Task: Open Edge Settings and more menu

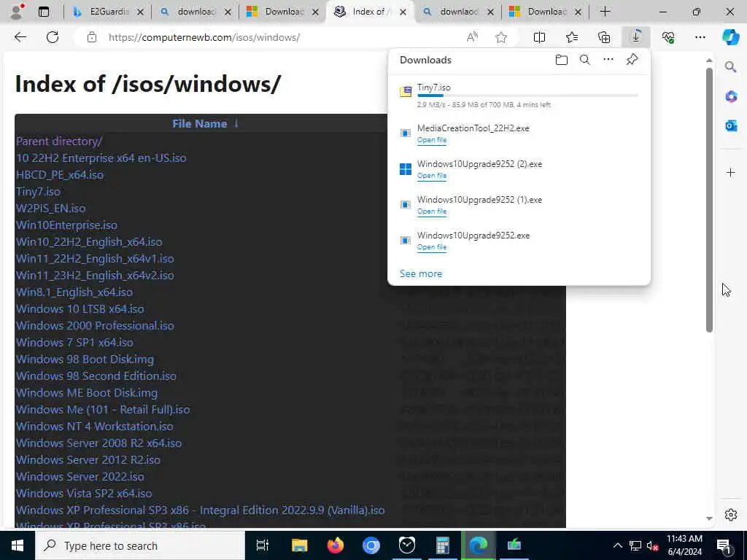Action: tap(700, 37)
